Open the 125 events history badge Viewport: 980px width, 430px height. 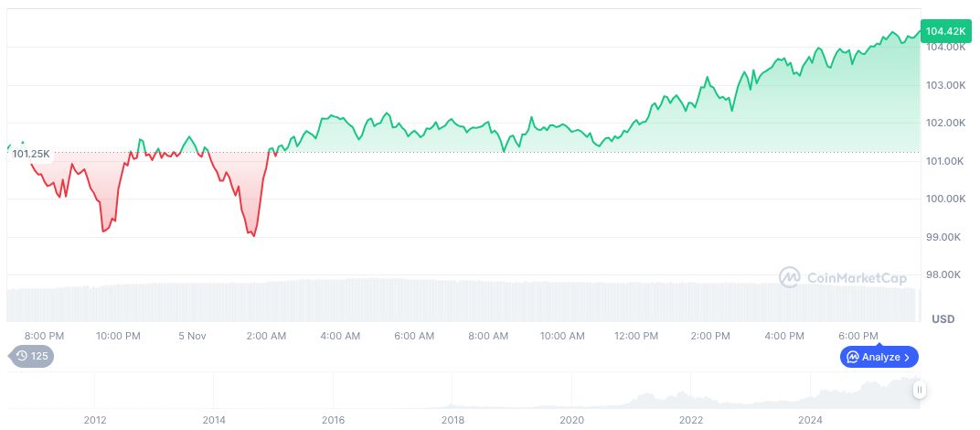[x=31, y=356]
